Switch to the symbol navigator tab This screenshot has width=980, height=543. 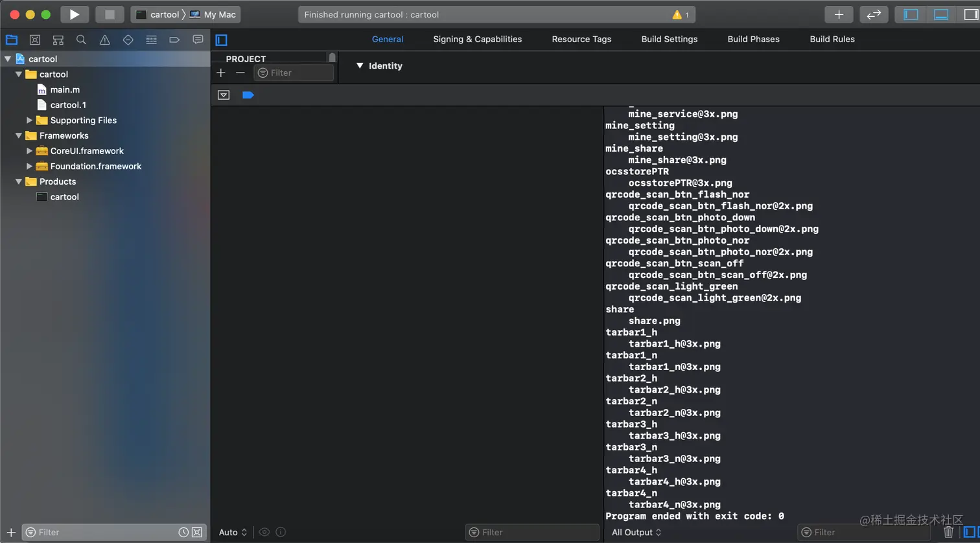[58, 40]
